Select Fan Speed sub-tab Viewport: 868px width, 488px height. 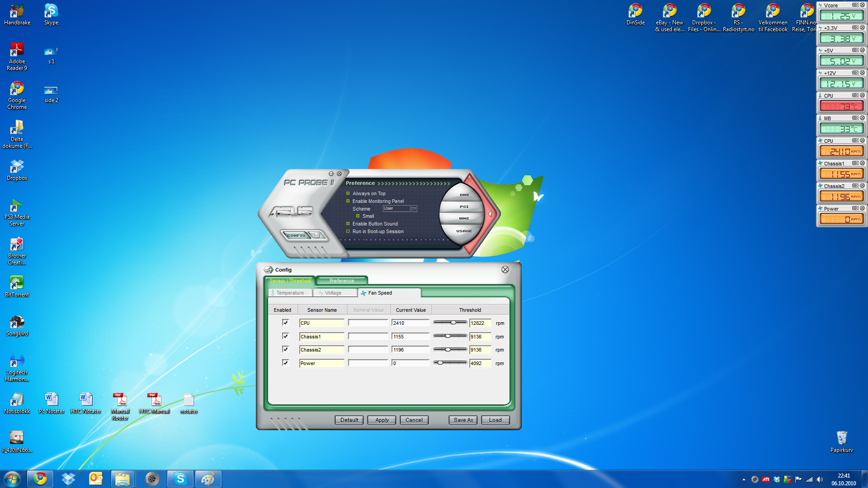click(x=389, y=293)
